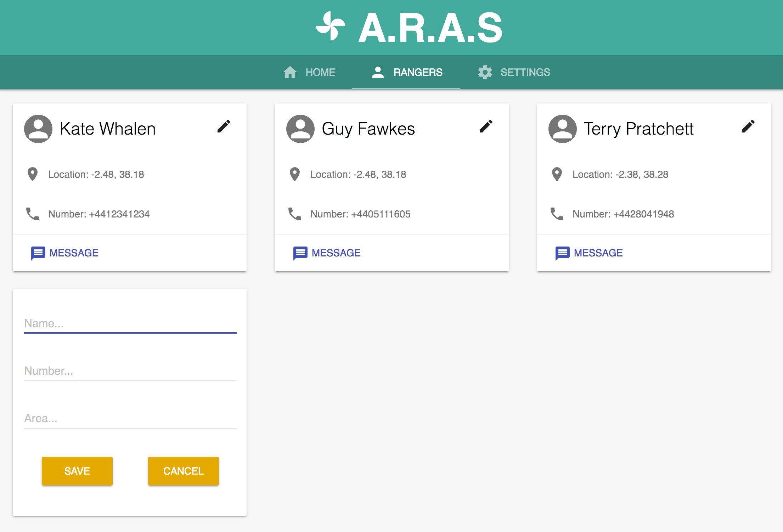Click location pin on Terry Pratchett card
783x532 pixels.
click(x=557, y=174)
